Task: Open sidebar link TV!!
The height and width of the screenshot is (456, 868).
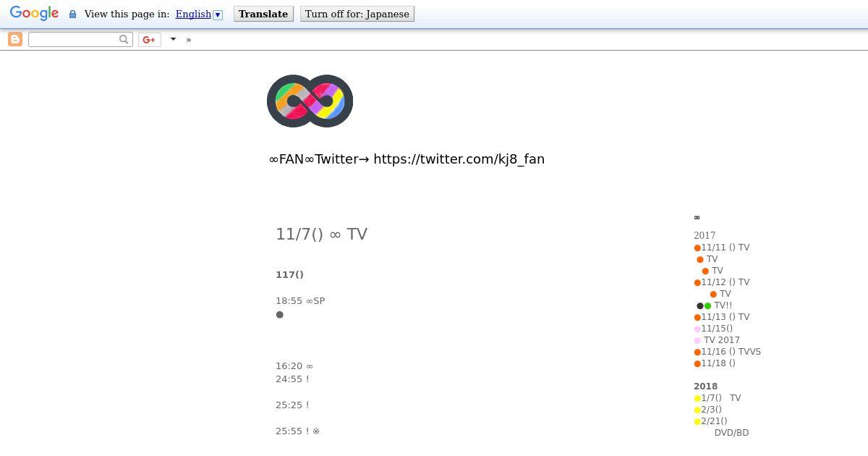Action: tap(723, 305)
